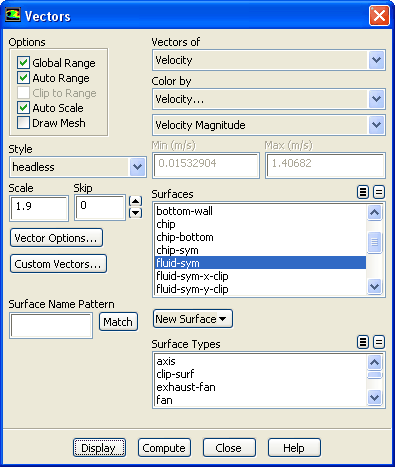Click Surfaces list scrollbar up arrow

pos(375,213)
